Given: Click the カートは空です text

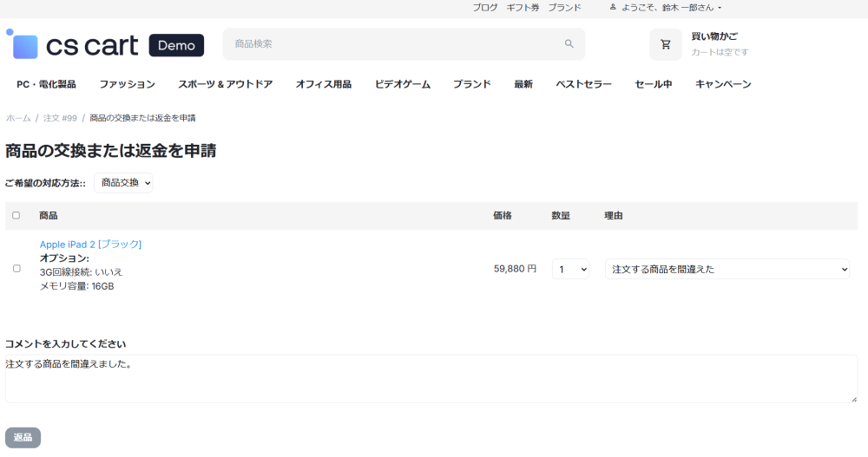Looking at the screenshot, I should (720, 52).
